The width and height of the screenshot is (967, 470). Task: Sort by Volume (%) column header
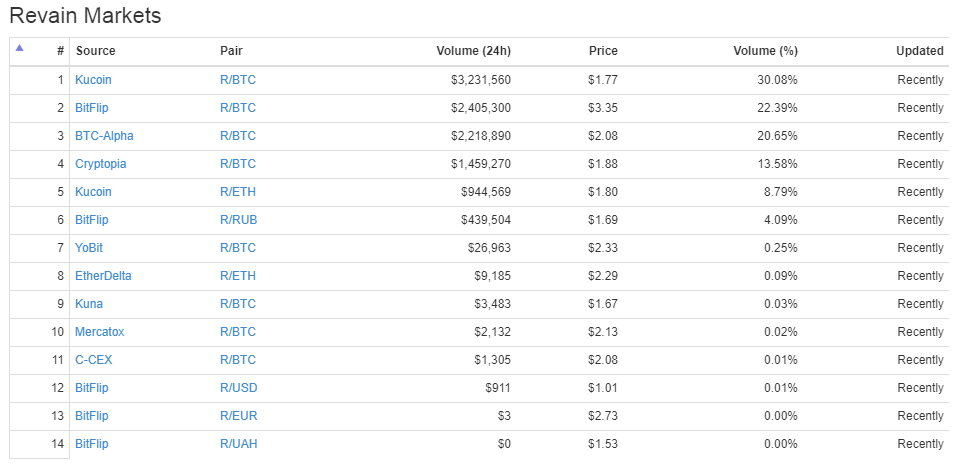click(x=765, y=51)
